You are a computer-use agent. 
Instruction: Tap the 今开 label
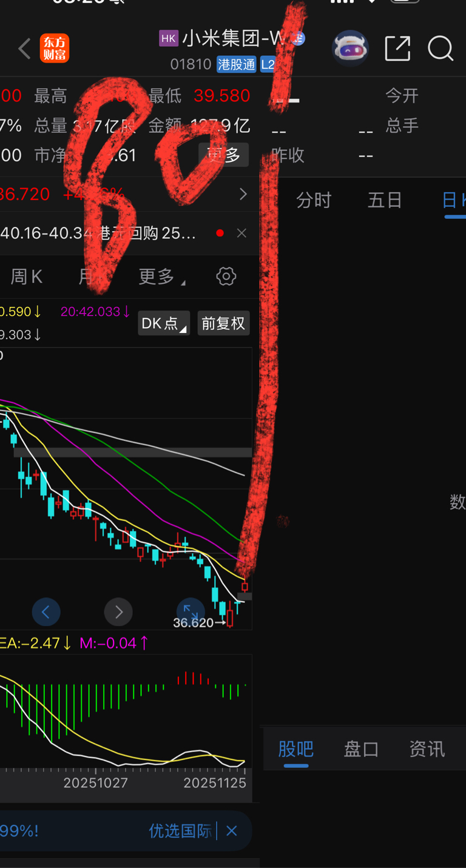(402, 96)
